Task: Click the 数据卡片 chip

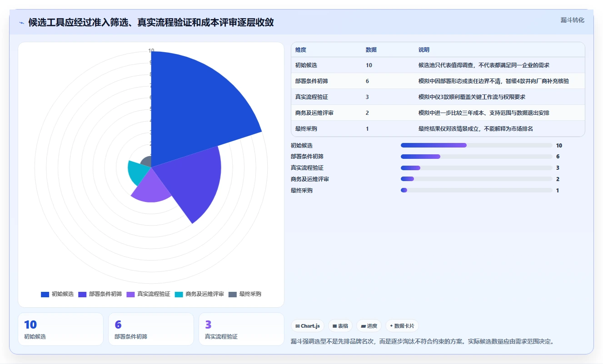Action: tap(402, 326)
